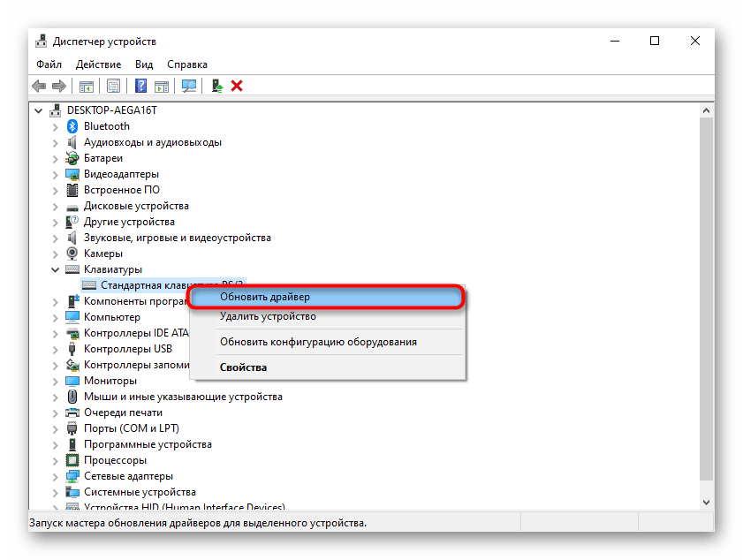The height and width of the screenshot is (560, 743).
Task: Expand the Сетевые адаптеры category
Action: pos(56,476)
